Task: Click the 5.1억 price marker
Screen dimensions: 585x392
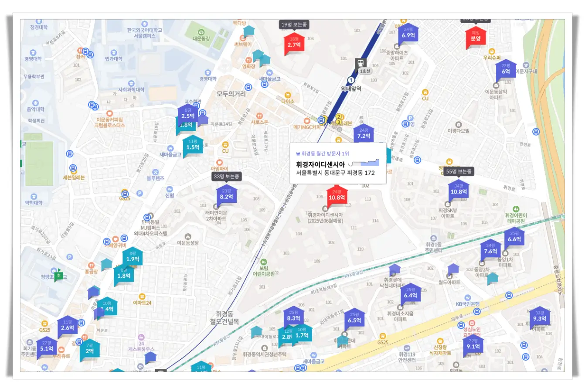Action: point(47,348)
